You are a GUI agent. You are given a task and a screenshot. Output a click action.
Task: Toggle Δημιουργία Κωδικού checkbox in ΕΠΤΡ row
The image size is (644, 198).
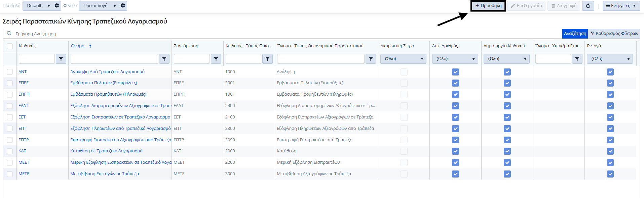[x=507, y=140]
